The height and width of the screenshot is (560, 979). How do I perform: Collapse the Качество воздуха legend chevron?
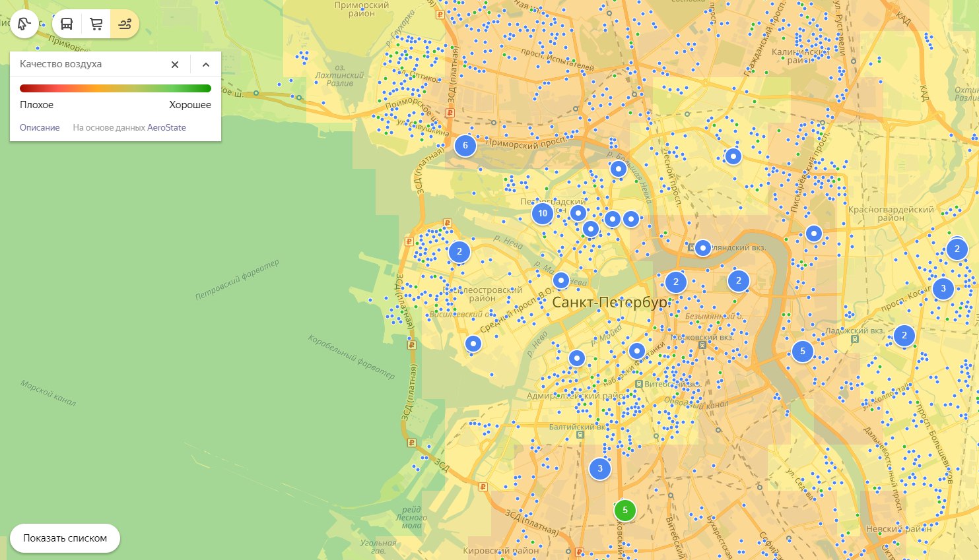[x=206, y=65]
